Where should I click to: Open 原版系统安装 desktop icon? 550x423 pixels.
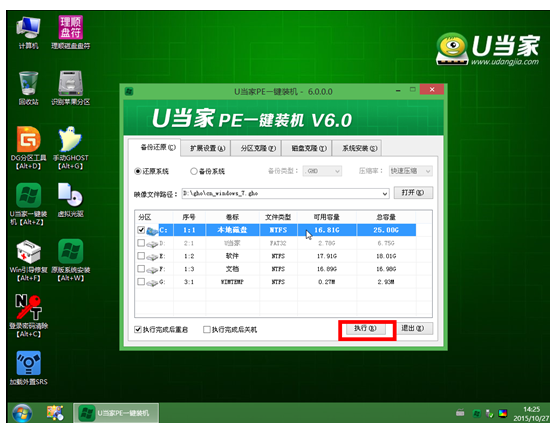(71, 260)
